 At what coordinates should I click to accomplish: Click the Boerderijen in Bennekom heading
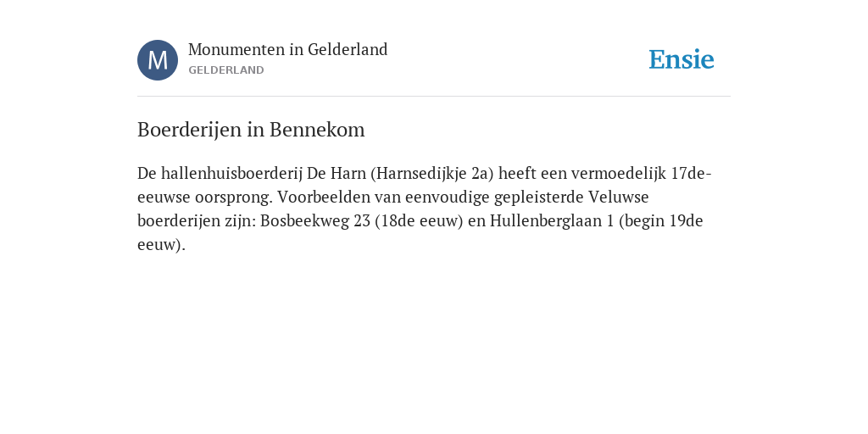tap(251, 130)
